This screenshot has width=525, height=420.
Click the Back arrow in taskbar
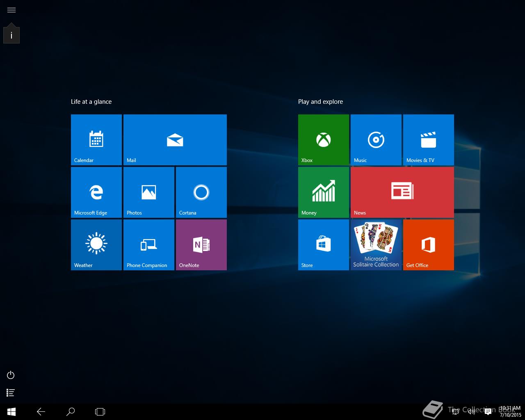[x=41, y=412]
